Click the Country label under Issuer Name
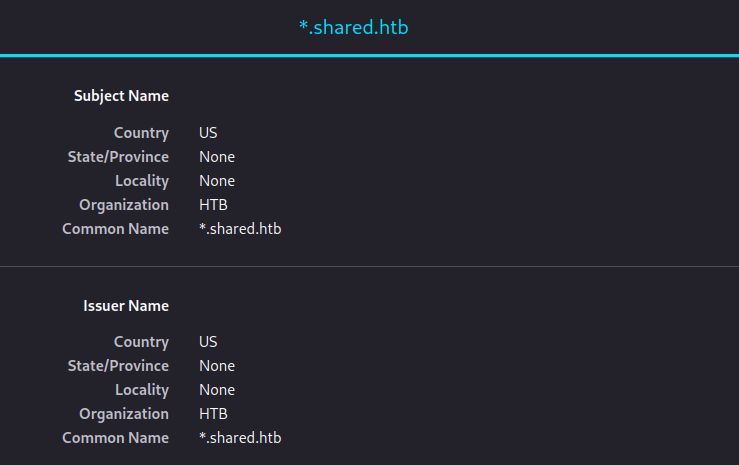This screenshot has height=465, width=739. [x=141, y=341]
